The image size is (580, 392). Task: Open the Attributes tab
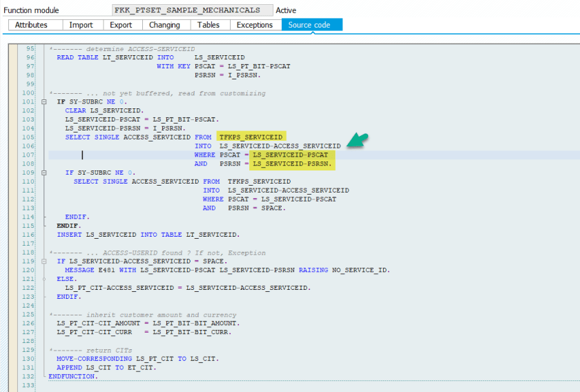(31, 25)
